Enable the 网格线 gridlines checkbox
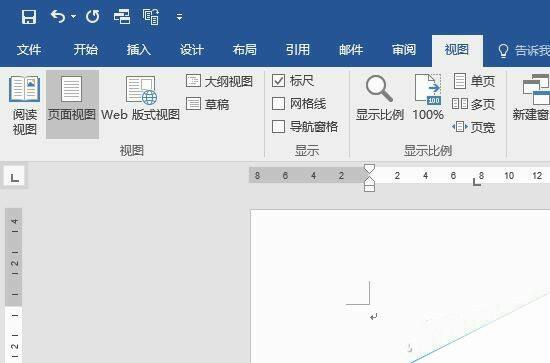The image size is (550, 363). pos(279,103)
